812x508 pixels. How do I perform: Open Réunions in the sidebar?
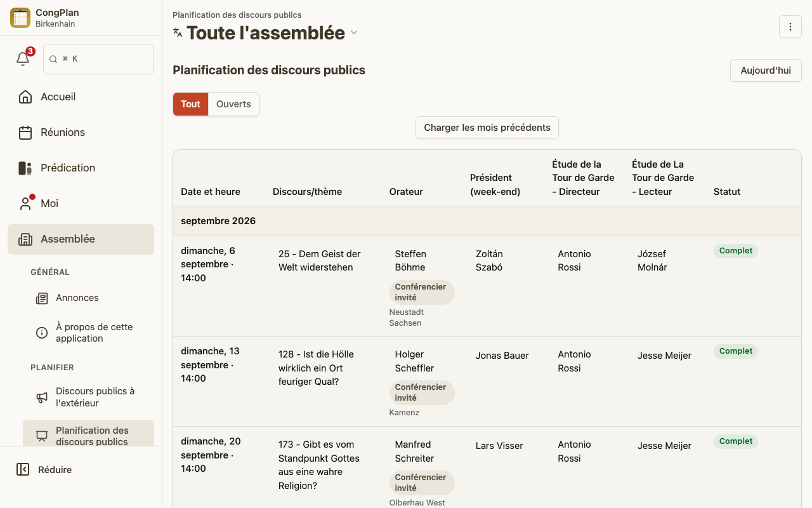[81, 132]
